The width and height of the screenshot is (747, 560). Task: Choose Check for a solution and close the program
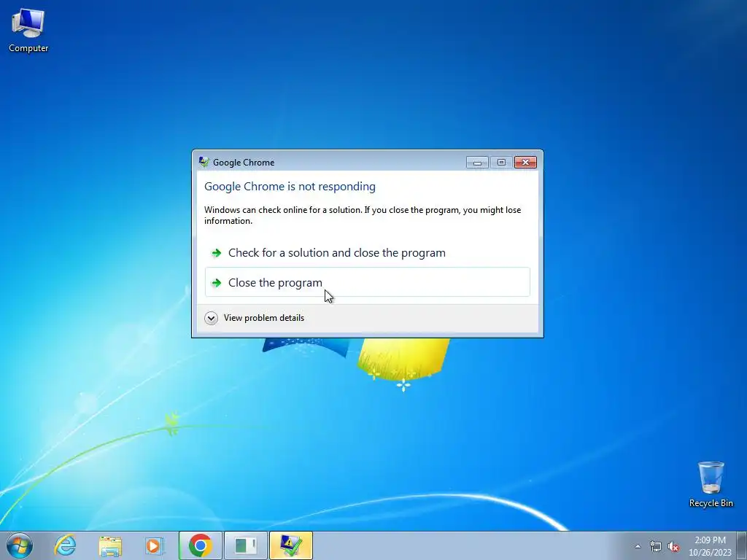tap(368, 253)
